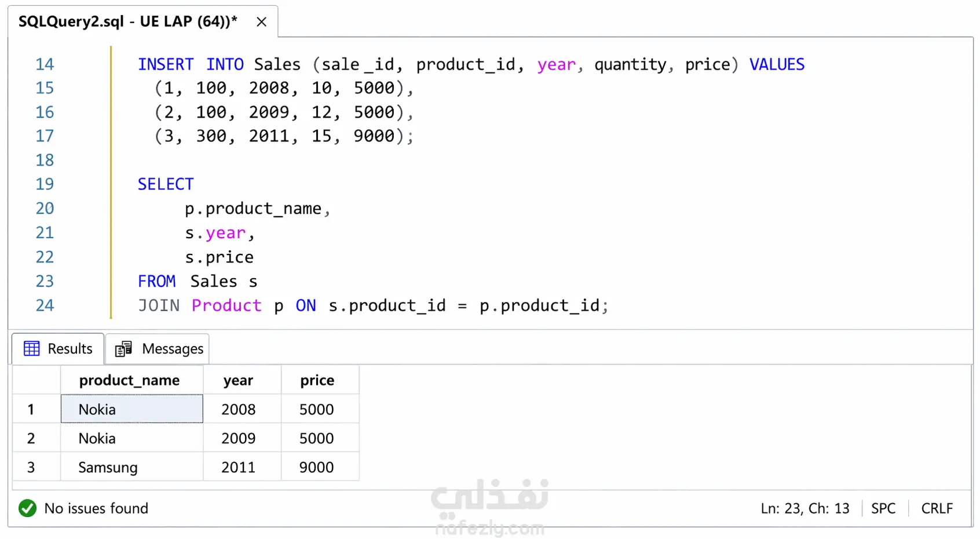Close the SQLQuery2.sql tab
Image resolution: width=980 pixels, height=539 pixels.
(261, 22)
